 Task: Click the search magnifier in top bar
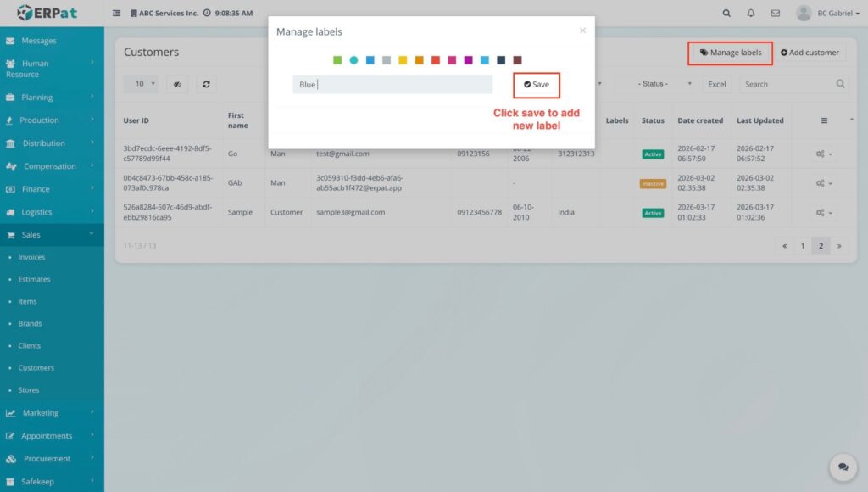(x=726, y=14)
